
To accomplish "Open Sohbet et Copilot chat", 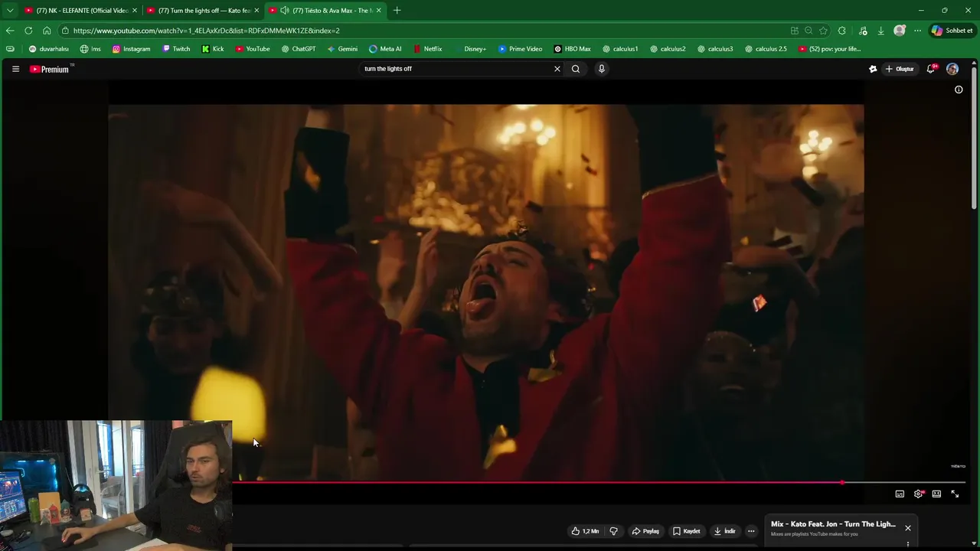I will 952,31.
